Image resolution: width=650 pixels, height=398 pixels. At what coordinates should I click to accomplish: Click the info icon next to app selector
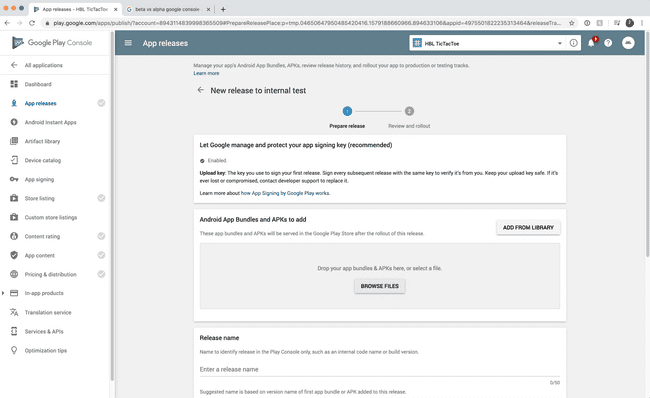click(x=574, y=43)
